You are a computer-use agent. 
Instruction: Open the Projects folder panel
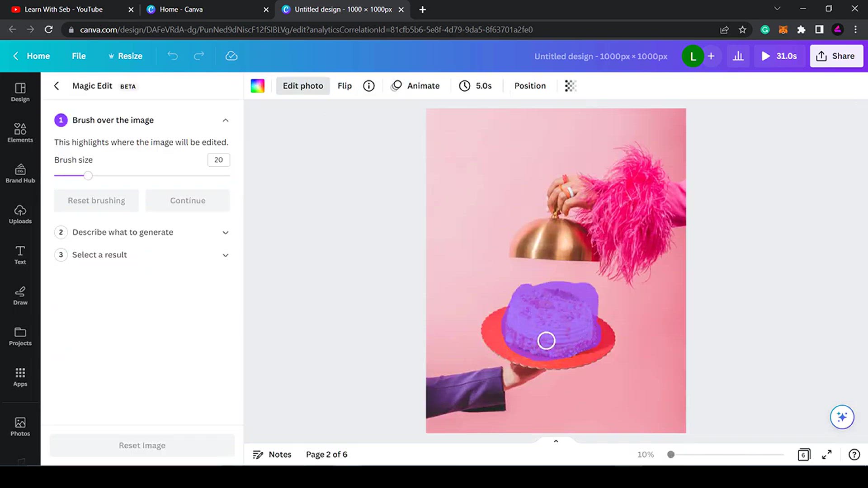point(20,336)
